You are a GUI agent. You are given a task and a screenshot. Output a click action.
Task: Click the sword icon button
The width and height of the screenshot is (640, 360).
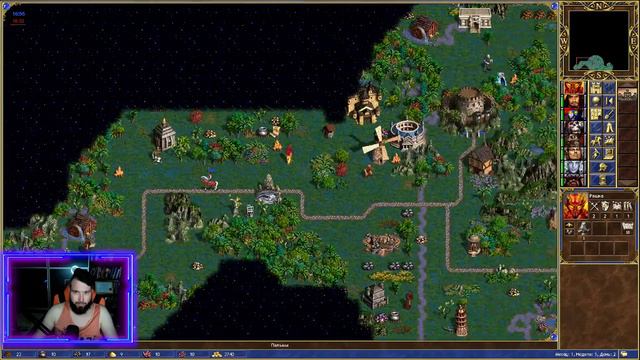click(x=609, y=114)
